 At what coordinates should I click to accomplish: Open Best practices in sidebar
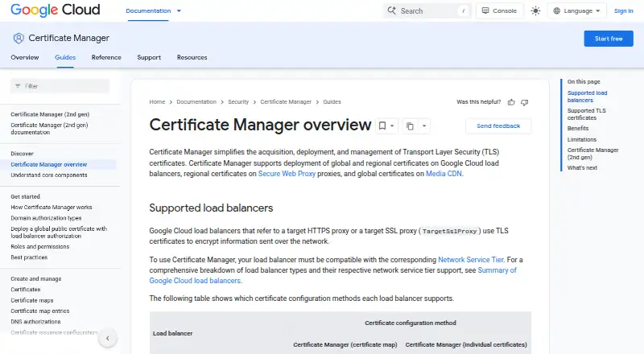point(29,257)
